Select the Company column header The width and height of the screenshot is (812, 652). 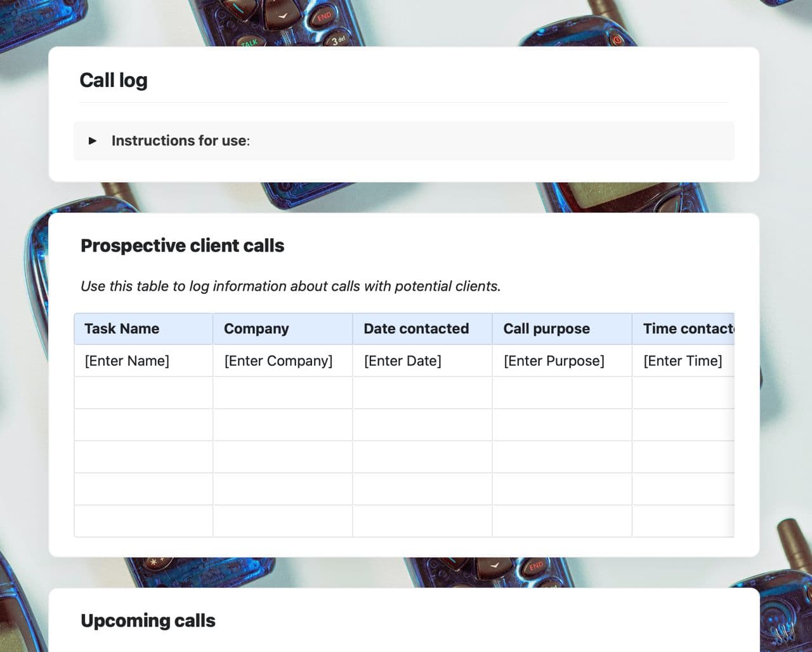coord(256,329)
